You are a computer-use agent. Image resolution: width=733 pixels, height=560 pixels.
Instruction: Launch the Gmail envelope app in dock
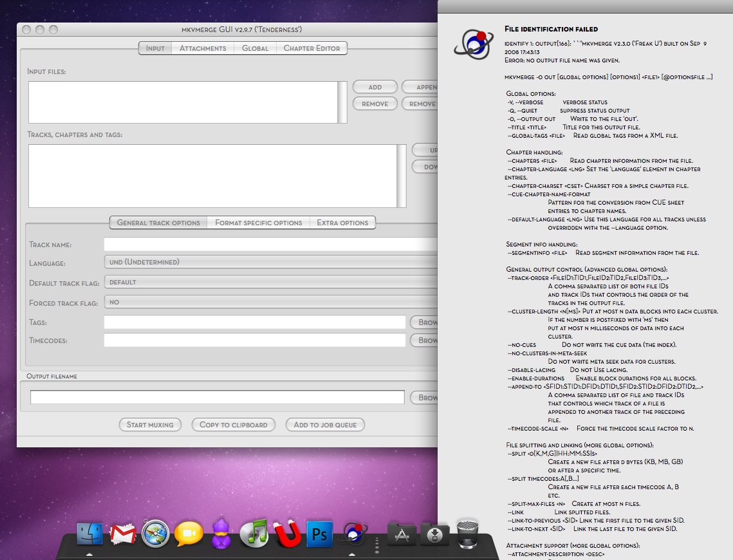coord(122,534)
